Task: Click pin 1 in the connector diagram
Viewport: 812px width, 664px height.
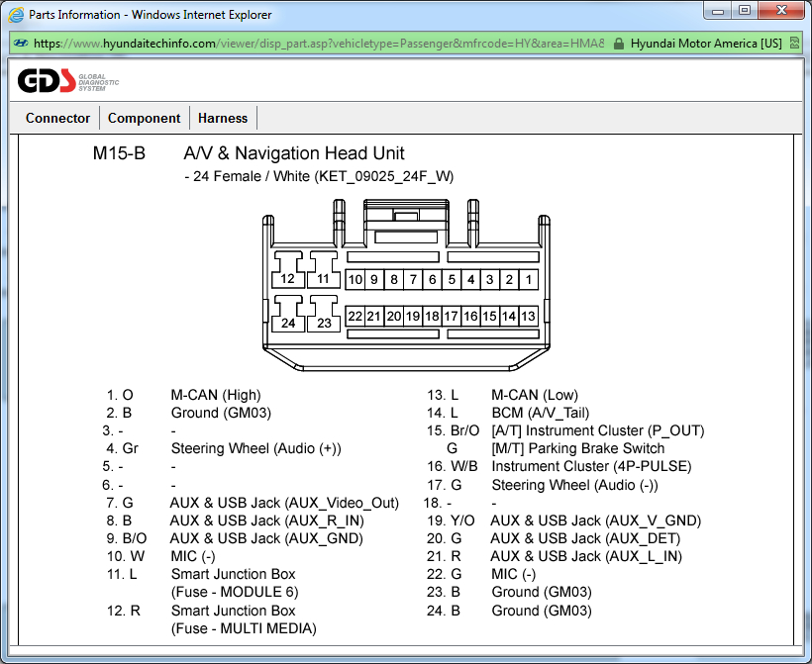Action: [529, 280]
